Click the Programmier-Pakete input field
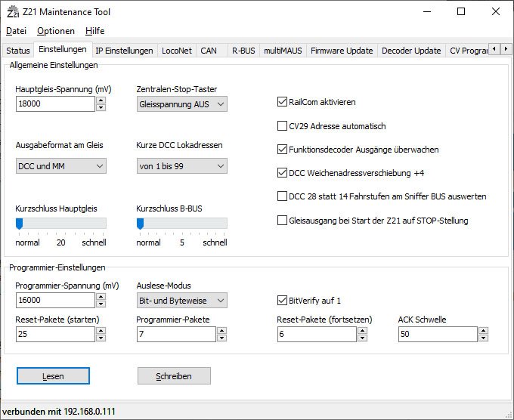The image size is (514, 420). [176, 334]
